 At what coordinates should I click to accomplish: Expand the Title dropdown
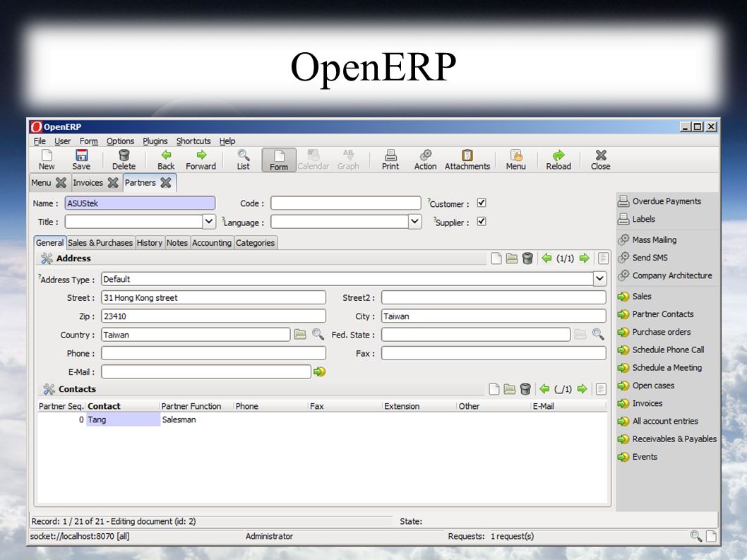pyautogui.click(x=209, y=222)
